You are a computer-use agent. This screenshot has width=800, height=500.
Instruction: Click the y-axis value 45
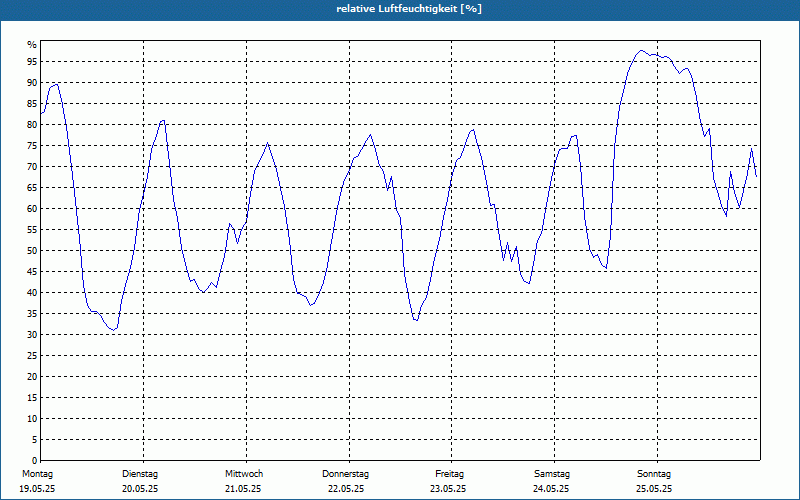(32, 272)
